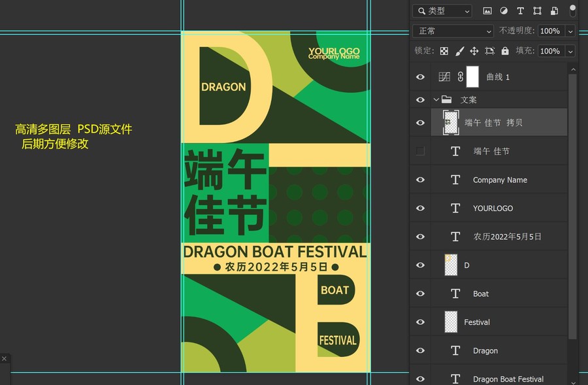Viewport: 588px width, 385px height.
Task: Lock image pixels brush icon
Action: click(460, 51)
